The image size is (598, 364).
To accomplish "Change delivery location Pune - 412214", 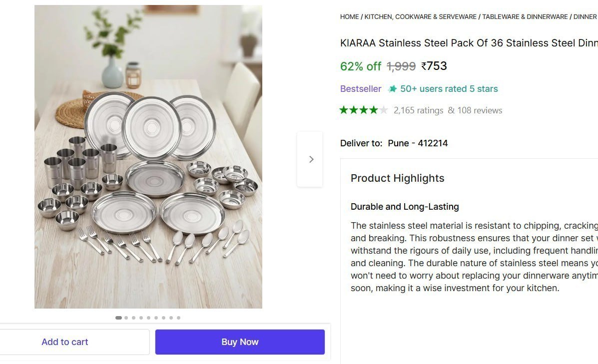I will click(418, 143).
